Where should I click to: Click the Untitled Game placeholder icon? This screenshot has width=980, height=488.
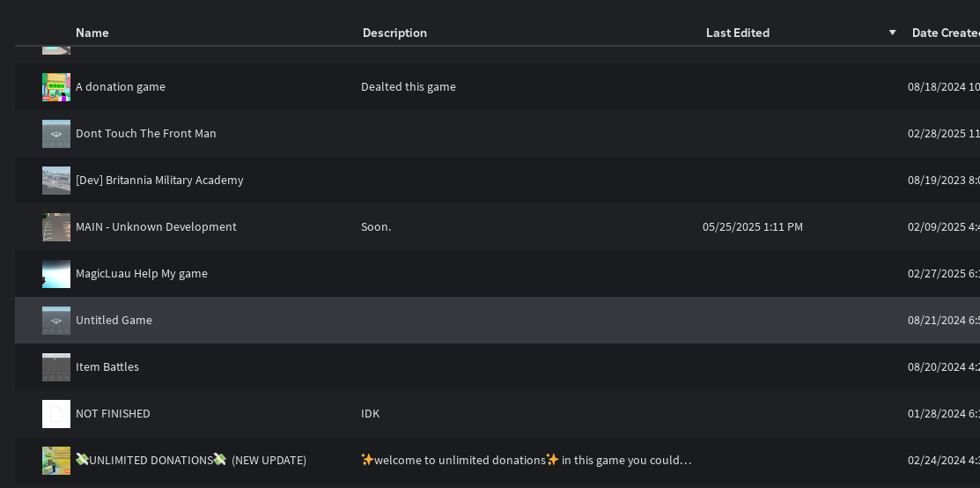(x=56, y=321)
